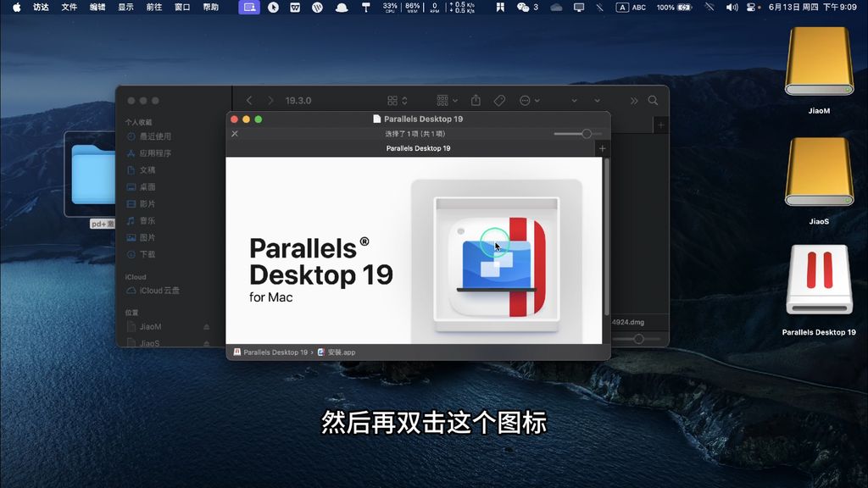Open the Parallels Desktop 19 mounted volume
The height and width of the screenshot is (488, 868).
[x=819, y=280]
